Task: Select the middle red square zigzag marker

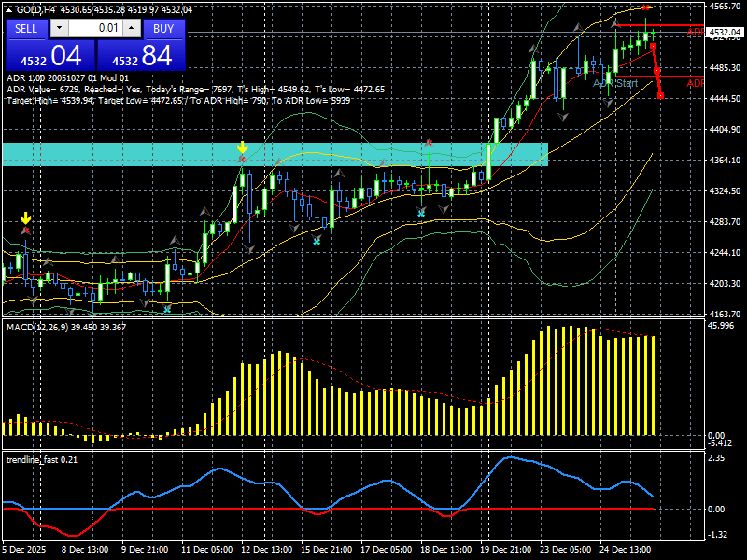Action: tap(657, 71)
